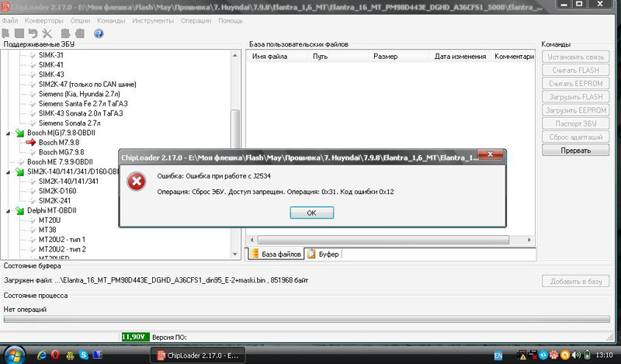Select Siemens Sonata 2.7л in the ECU tree
Screen dimensions: 621x364
(x=70, y=123)
